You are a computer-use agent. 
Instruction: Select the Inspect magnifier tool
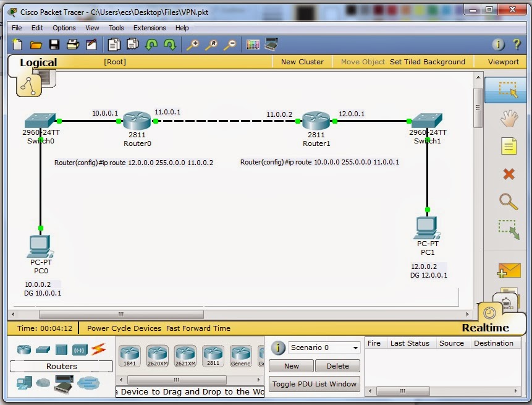pyautogui.click(x=509, y=202)
